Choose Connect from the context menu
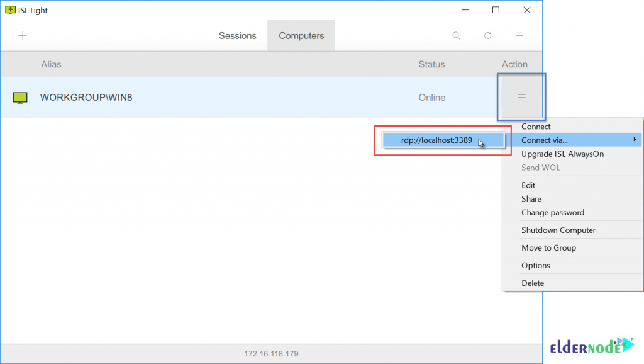This screenshot has height=364, width=644. click(x=536, y=126)
